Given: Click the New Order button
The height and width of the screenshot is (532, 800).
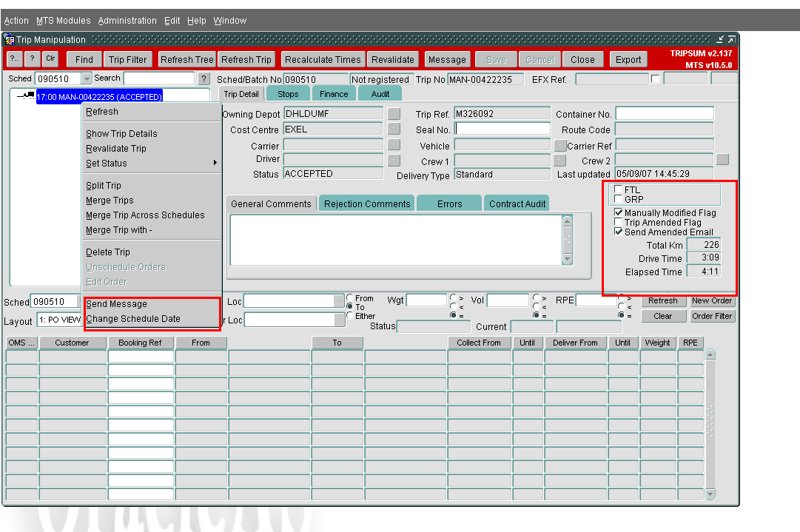Looking at the screenshot, I should (712, 300).
